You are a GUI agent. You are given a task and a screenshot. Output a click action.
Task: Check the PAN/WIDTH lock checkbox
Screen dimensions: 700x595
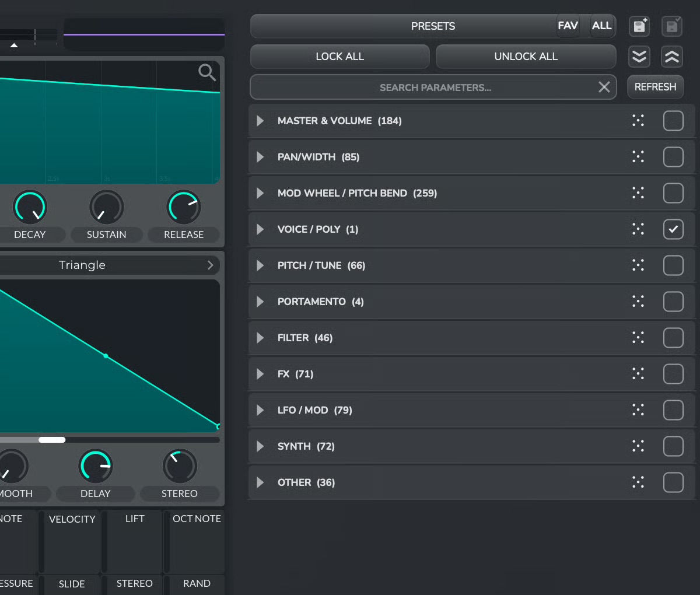(x=673, y=157)
